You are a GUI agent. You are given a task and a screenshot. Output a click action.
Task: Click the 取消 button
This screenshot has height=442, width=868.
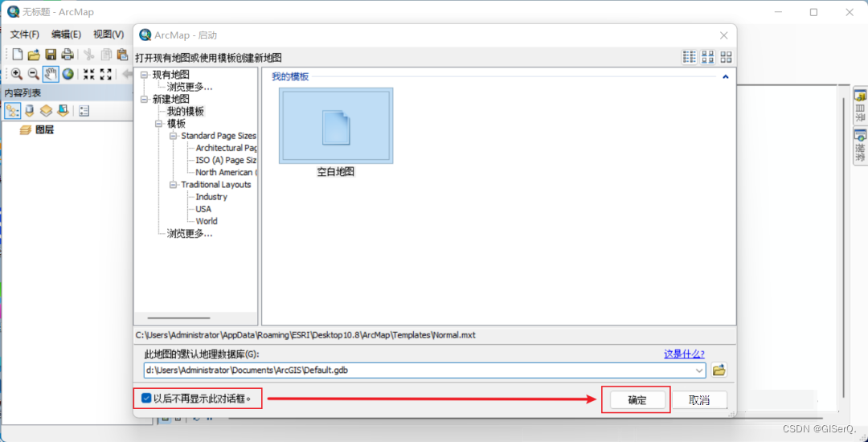[699, 400]
